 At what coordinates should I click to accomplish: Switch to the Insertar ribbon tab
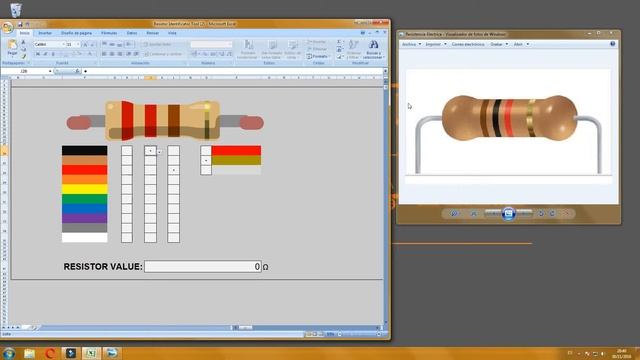pos(45,33)
